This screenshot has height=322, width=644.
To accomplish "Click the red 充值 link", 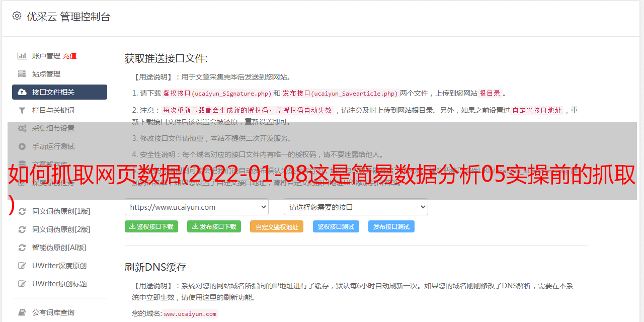I will pyautogui.click(x=69, y=56).
